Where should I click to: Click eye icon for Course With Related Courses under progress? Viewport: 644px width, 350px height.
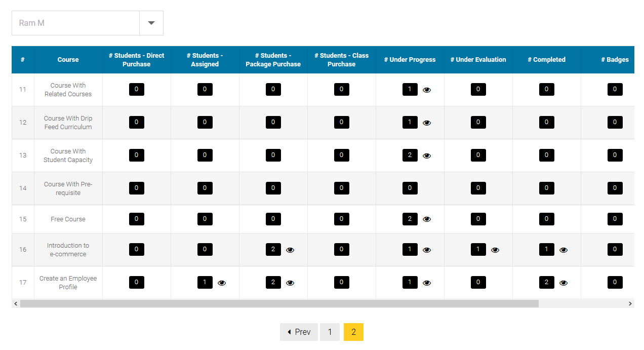tap(427, 90)
